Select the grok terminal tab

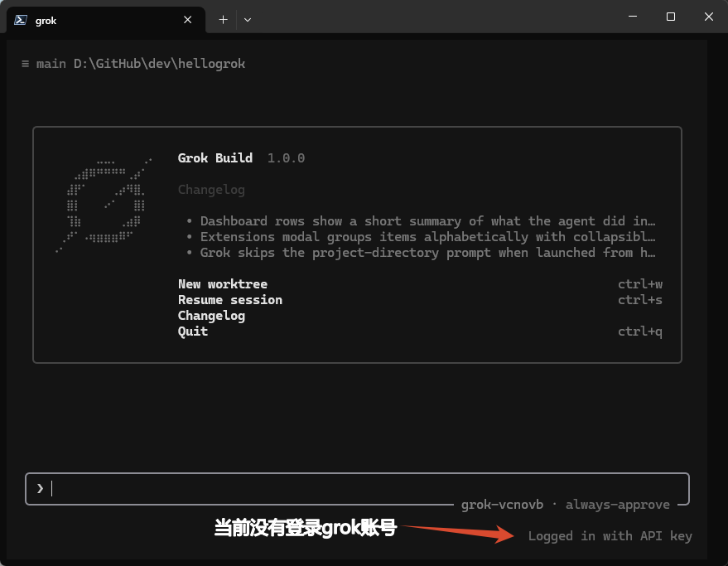pos(106,20)
